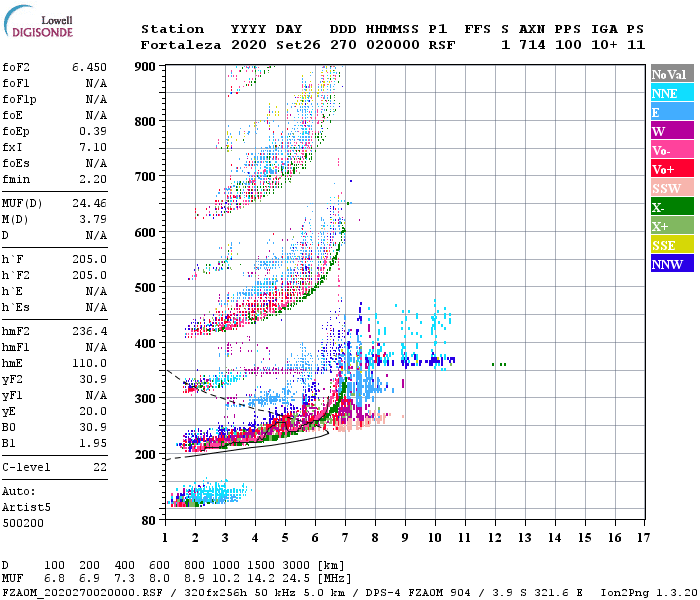Image resolution: width=700 pixels, height=600 pixels.
Task: Click the MUF 24.5 value for 3000 km
Action: 295,579
